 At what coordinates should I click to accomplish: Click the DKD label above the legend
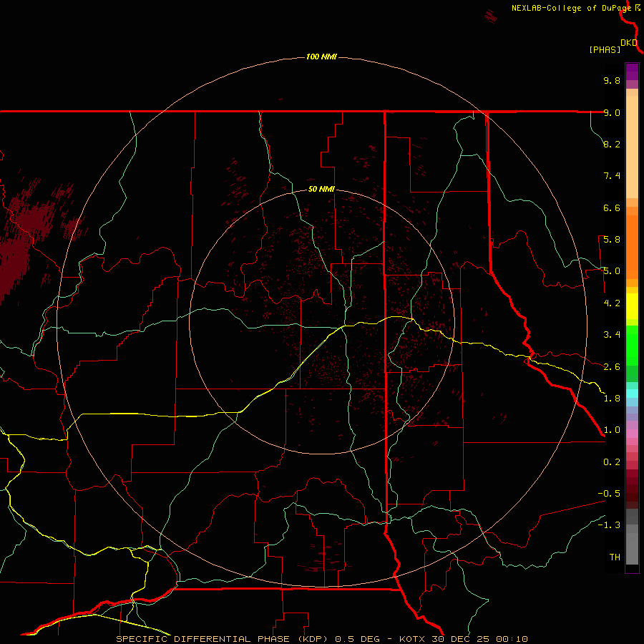(x=629, y=42)
